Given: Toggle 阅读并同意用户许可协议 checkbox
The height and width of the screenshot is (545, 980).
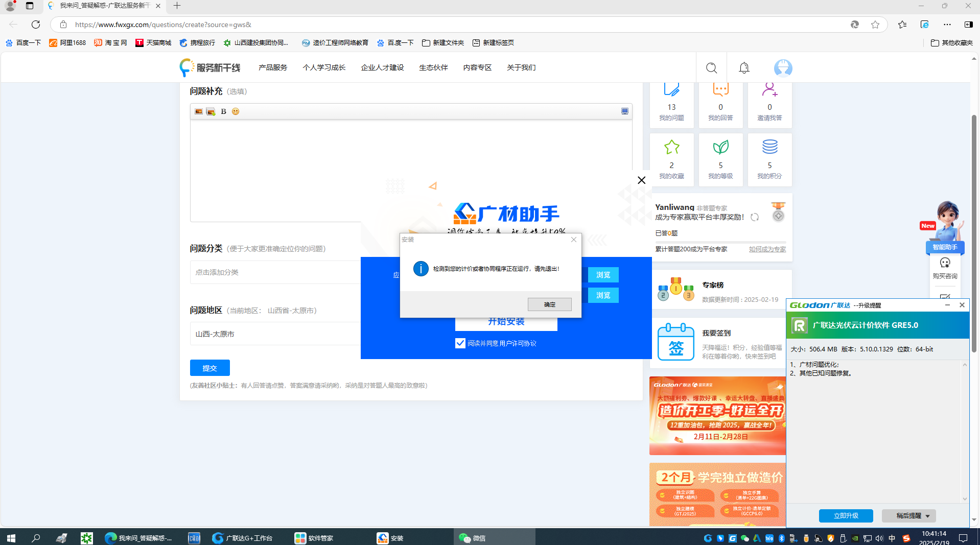Looking at the screenshot, I should (460, 343).
